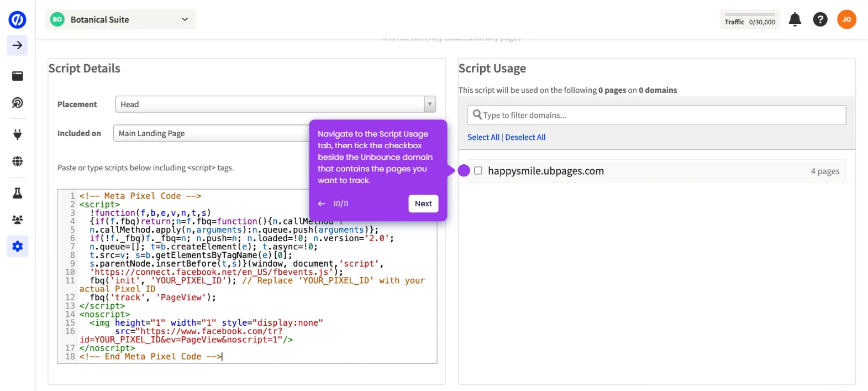
Task: Click Next in the tour tooltip
Action: [x=423, y=204]
